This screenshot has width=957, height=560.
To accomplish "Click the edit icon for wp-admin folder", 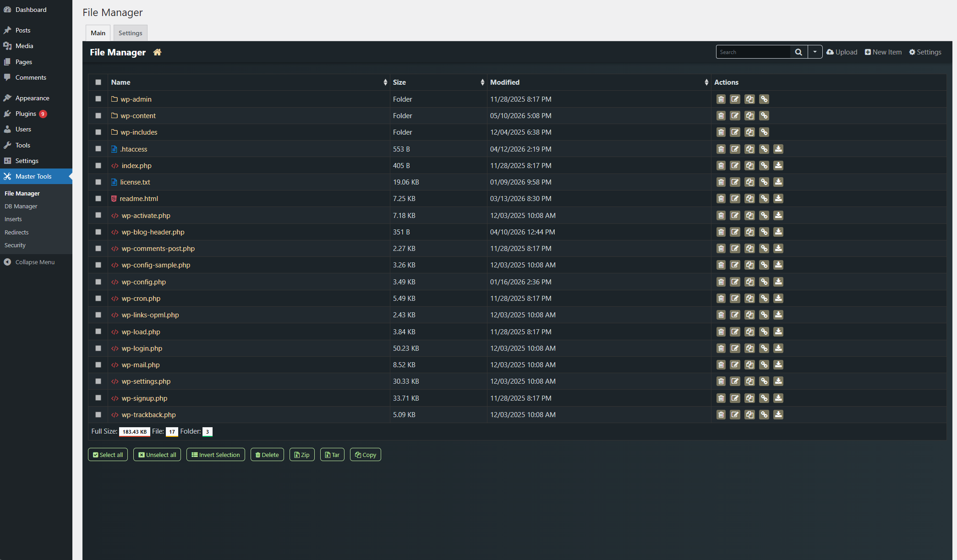I will (735, 99).
